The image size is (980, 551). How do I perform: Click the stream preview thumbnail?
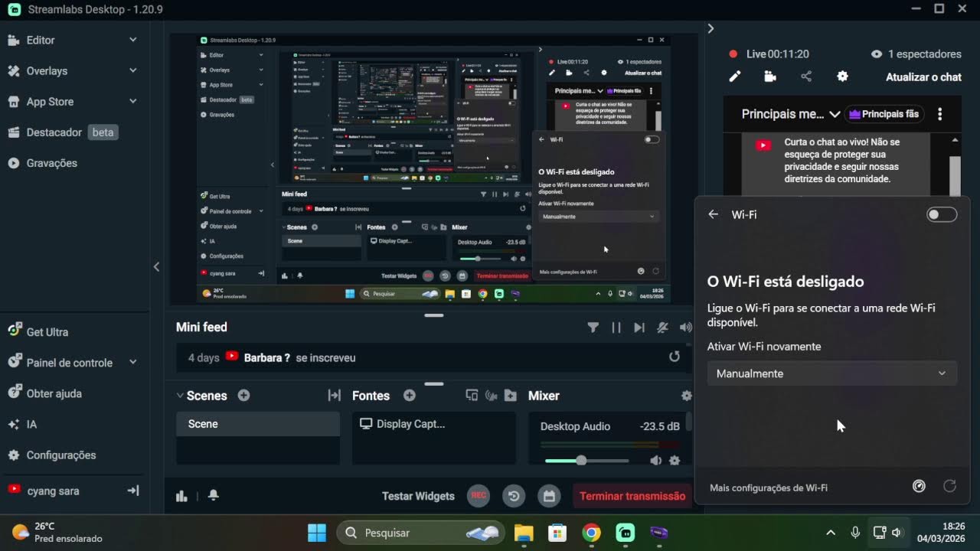coord(434,168)
